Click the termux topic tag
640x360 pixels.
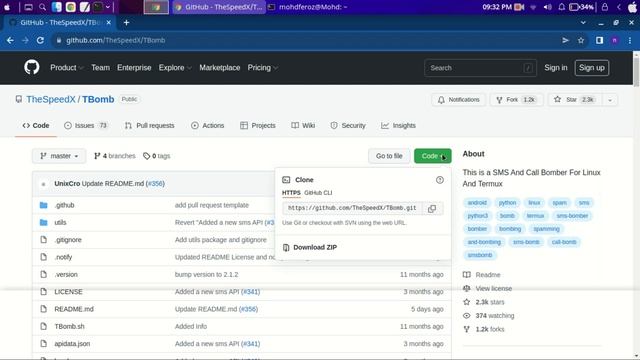pos(535,216)
